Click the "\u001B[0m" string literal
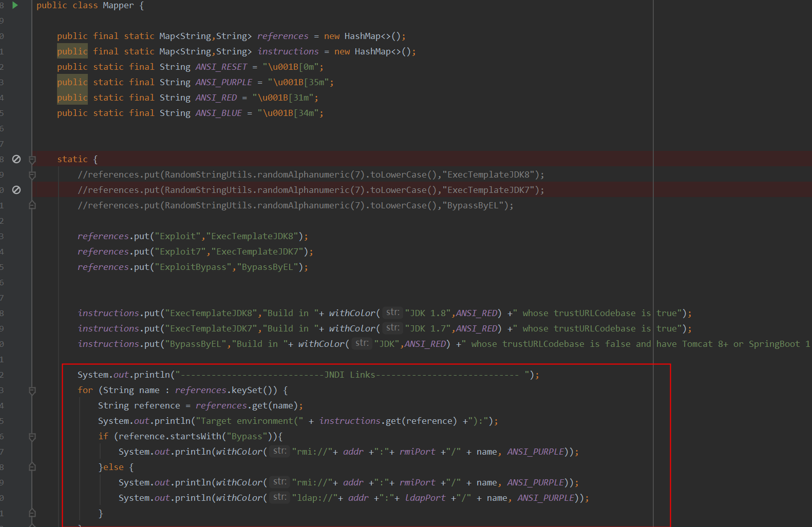Image resolution: width=812 pixels, height=527 pixels. pos(291,67)
